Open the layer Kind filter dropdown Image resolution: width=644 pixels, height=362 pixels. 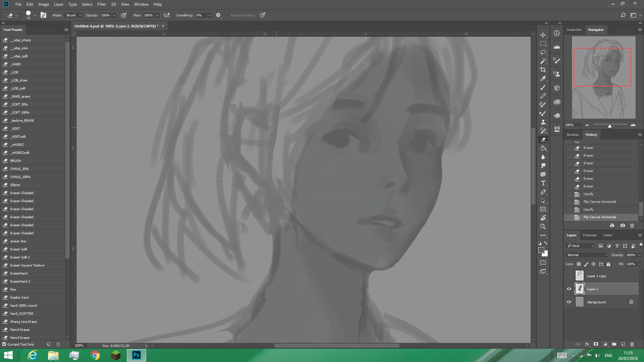(x=580, y=246)
